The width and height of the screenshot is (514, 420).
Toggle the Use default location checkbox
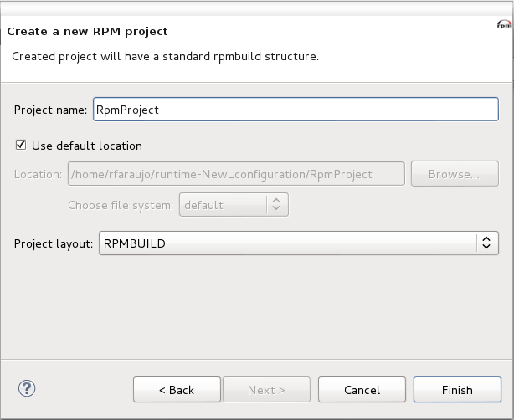(21, 145)
